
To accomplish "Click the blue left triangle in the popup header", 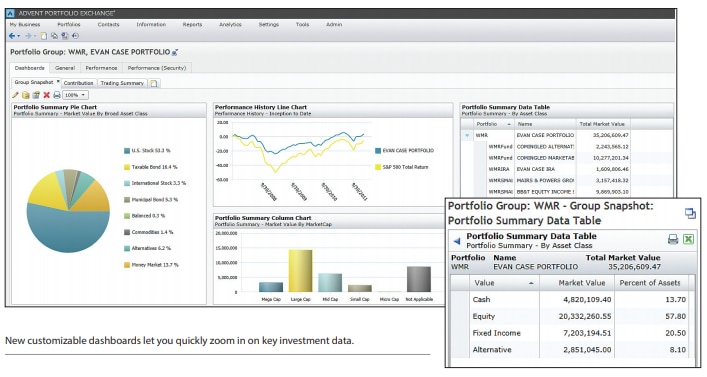I will tap(457, 241).
